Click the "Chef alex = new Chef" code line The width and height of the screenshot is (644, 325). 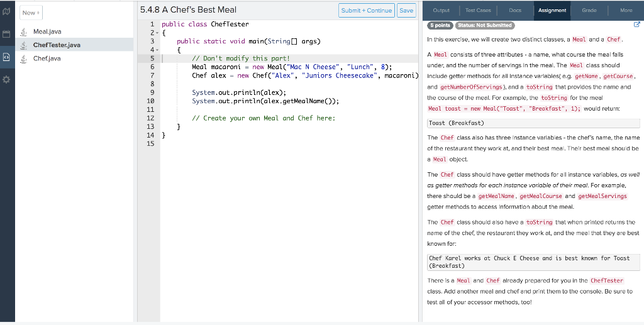point(305,75)
